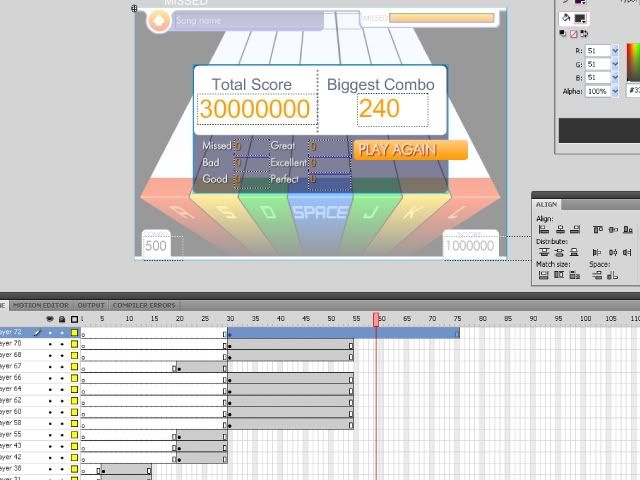The image size is (640, 480).
Task: Click Match height icon
Action: click(x=559, y=275)
